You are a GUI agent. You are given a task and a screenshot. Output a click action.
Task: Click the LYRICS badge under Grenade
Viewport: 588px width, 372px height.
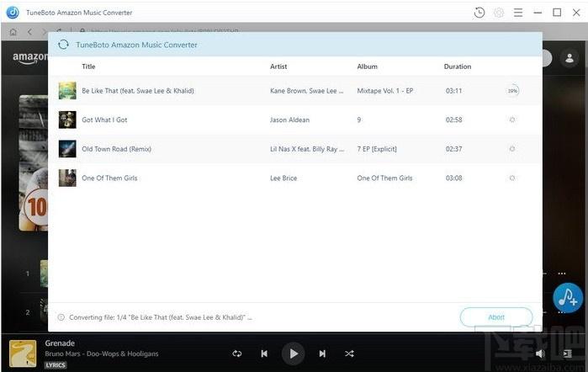56,365
